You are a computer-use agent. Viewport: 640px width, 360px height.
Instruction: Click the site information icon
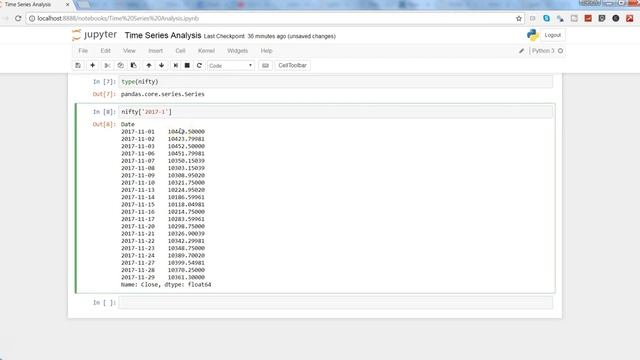pyautogui.click(x=32, y=18)
